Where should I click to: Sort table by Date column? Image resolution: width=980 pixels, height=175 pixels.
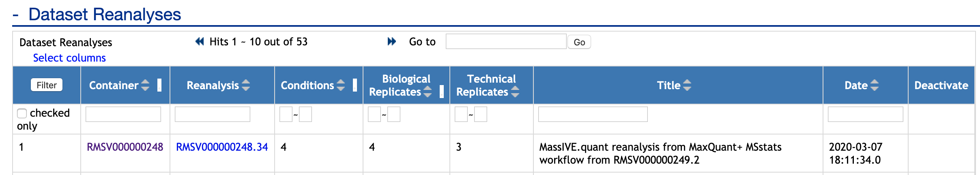pyautogui.click(x=875, y=85)
